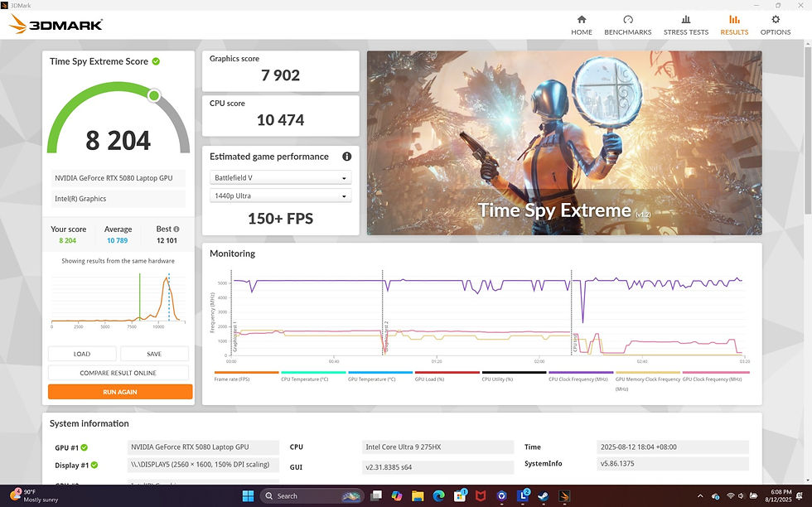Click the 3DMark taskbar icon

pos(564,495)
